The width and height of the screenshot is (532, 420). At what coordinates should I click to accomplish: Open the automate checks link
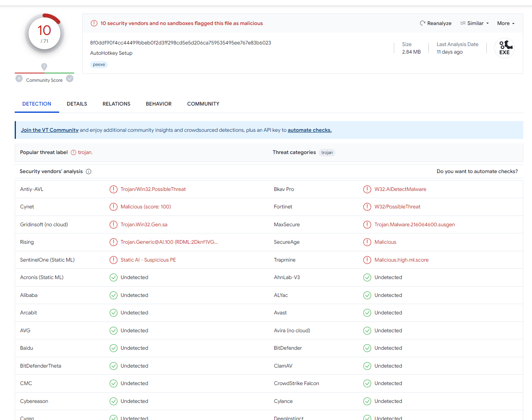click(309, 130)
